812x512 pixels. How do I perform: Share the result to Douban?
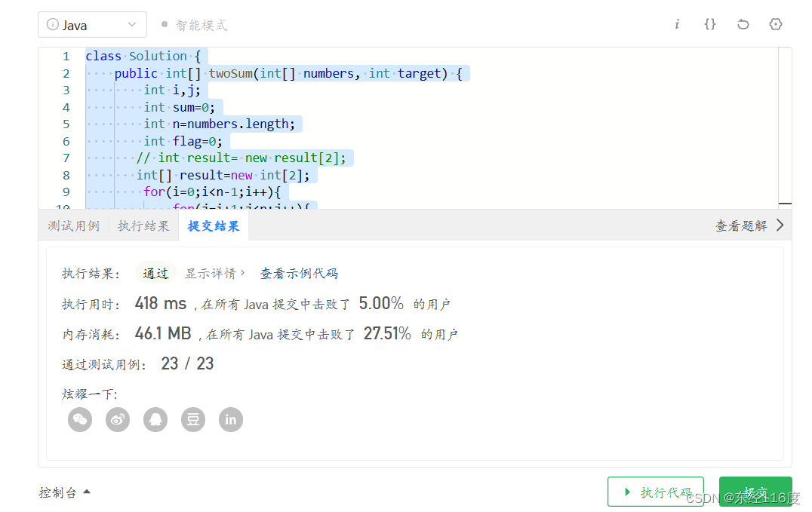point(192,419)
